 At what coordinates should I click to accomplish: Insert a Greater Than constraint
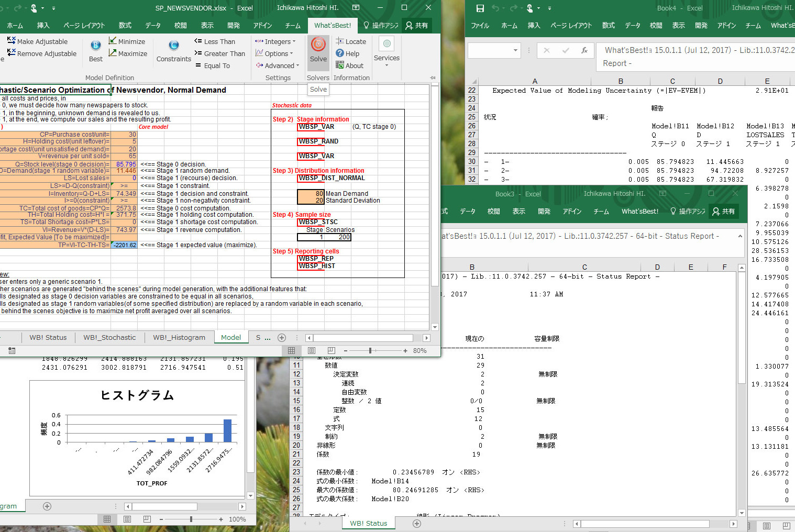point(219,53)
